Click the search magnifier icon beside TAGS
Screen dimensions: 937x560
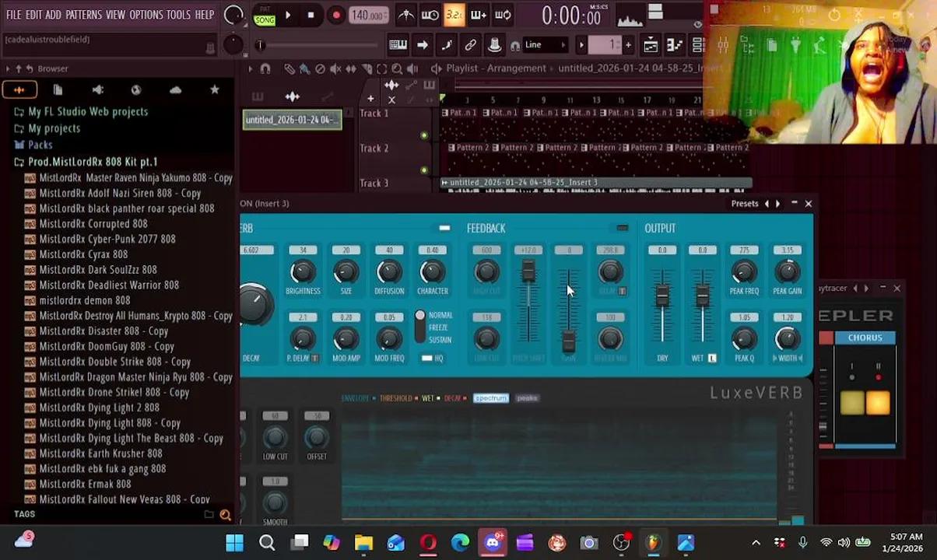coord(225,514)
